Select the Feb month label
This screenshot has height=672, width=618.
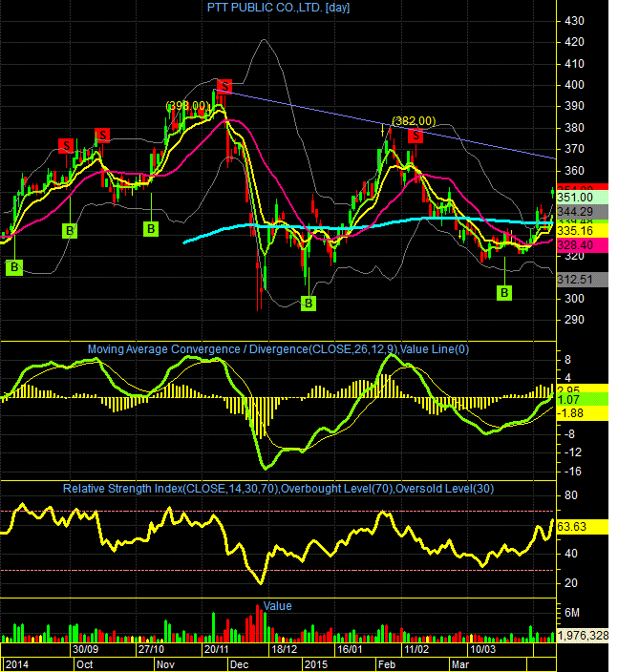tap(387, 664)
